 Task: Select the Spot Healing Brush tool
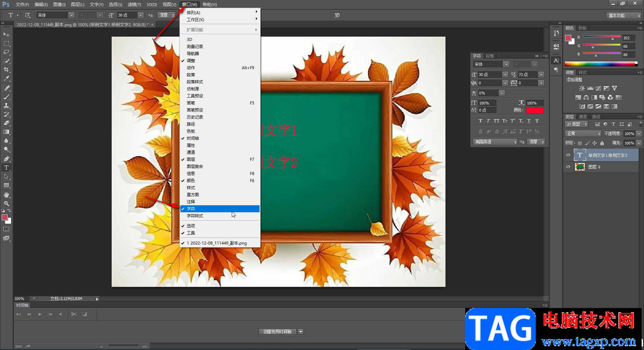pos(6,88)
